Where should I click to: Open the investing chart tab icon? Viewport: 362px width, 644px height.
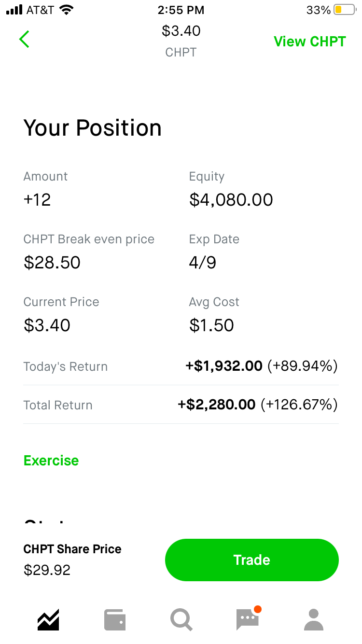click(x=48, y=619)
